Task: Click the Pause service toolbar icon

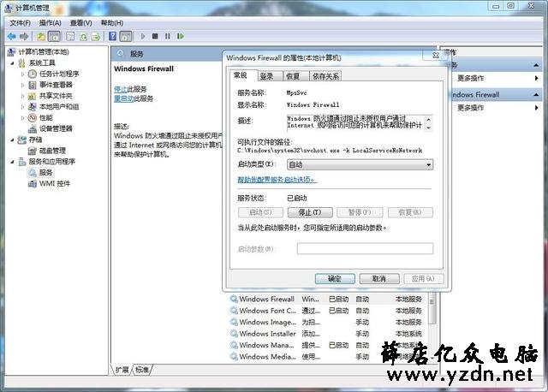Action: pos(168,36)
